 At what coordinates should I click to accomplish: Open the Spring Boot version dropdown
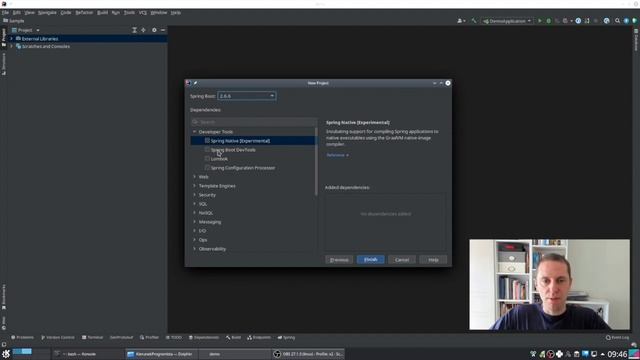pyautogui.click(x=247, y=96)
